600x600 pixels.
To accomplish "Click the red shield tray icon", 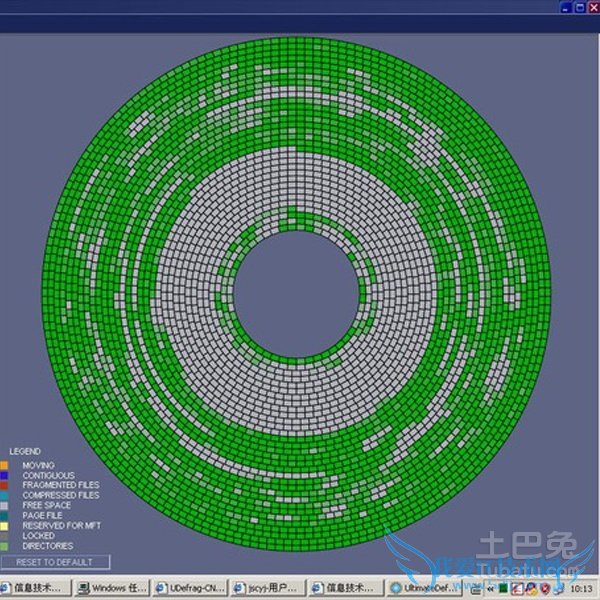I will tap(545, 589).
